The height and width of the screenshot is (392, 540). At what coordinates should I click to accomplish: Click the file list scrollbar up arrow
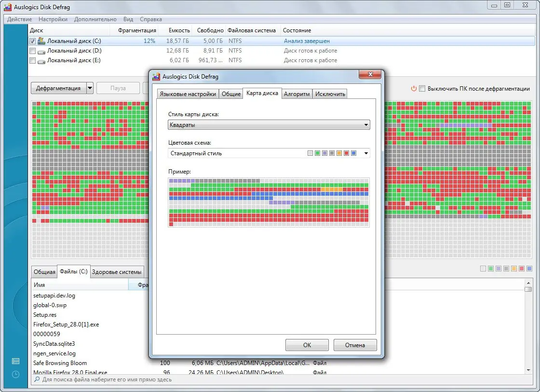[x=528, y=283]
